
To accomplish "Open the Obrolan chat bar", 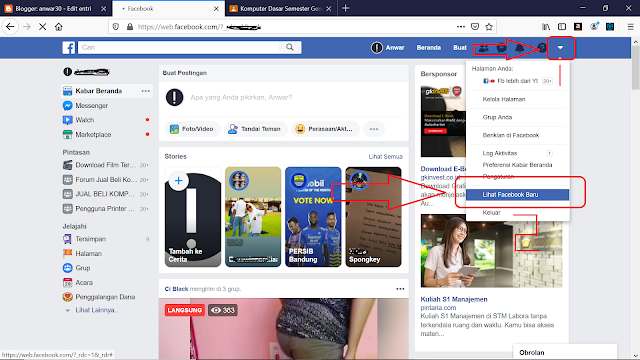I will (x=565, y=352).
